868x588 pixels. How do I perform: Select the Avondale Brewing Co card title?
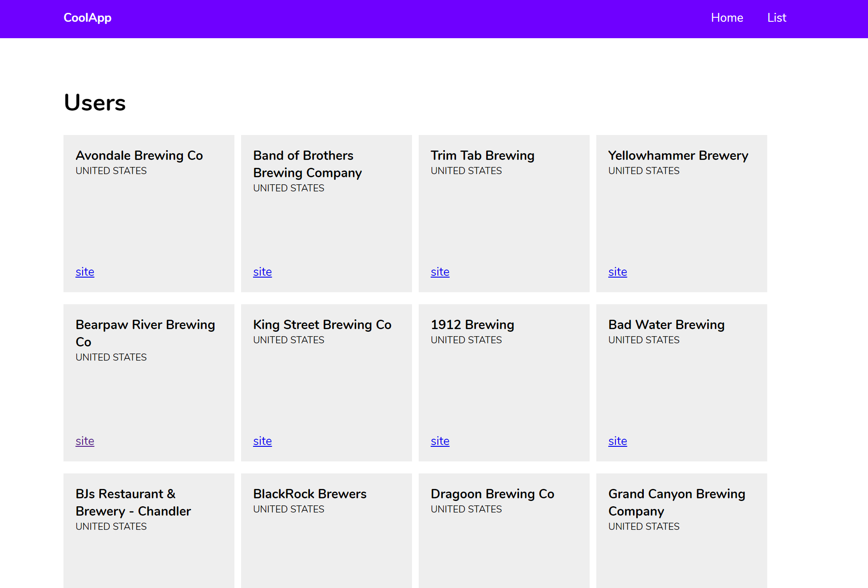coord(139,155)
